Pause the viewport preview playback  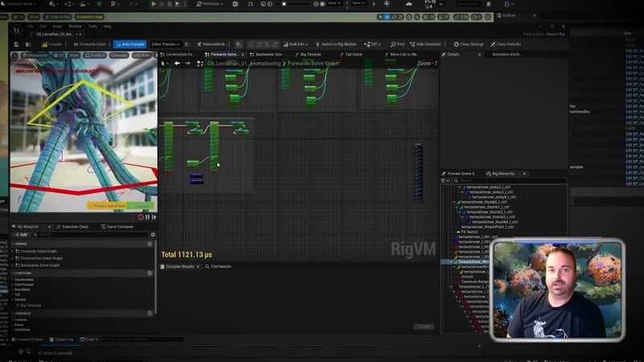[147, 216]
